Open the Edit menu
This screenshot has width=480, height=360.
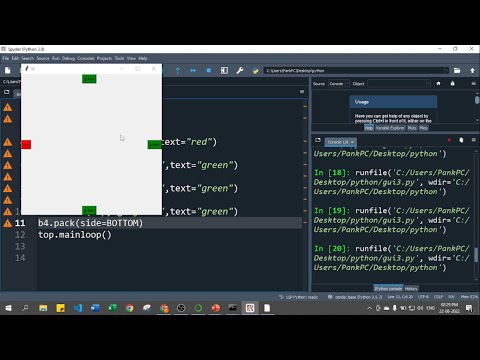coord(15,58)
